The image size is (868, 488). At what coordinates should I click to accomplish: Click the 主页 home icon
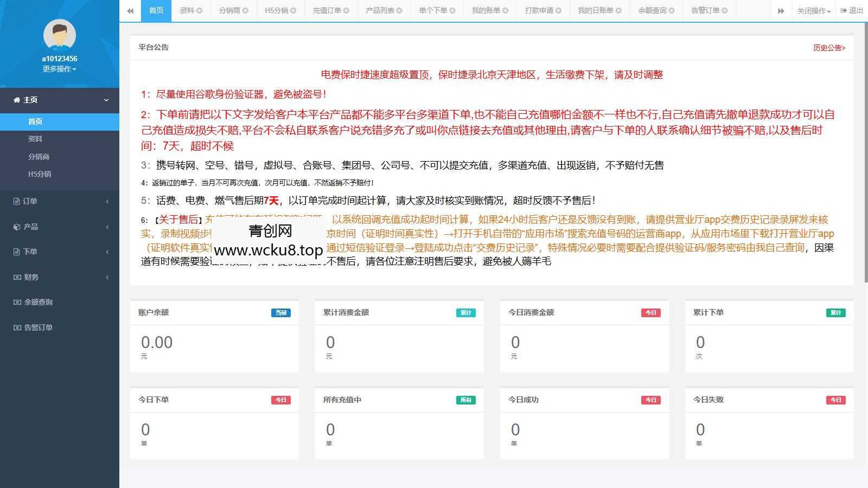16,100
